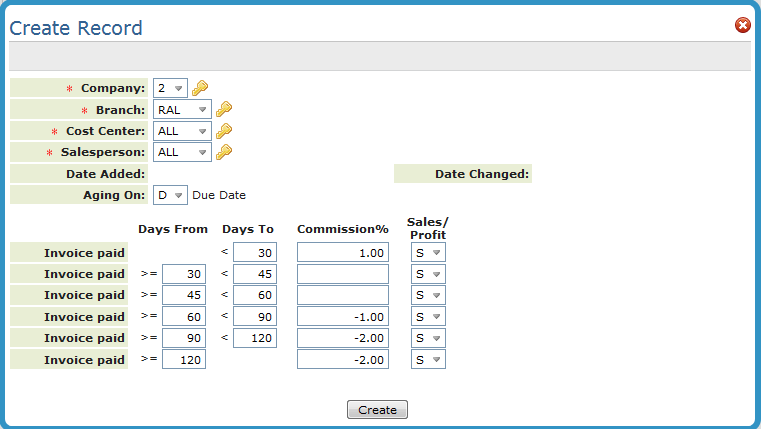761x429 pixels.
Task: Click the empty Commission% field in second row
Action: click(342, 274)
